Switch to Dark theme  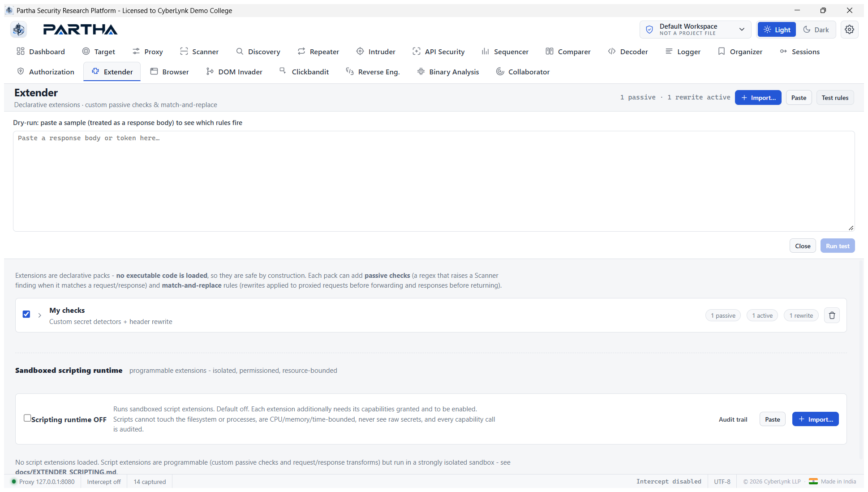click(816, 30)
